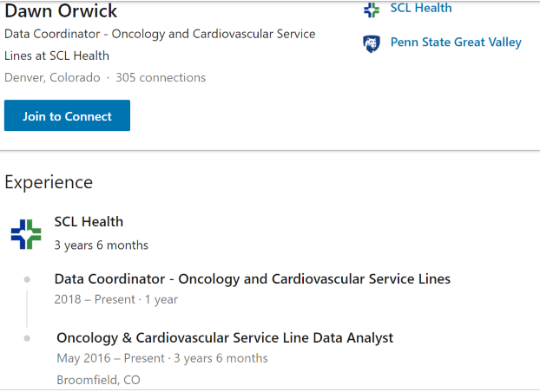Click the 305 connections text
Screen dimensions: 540x392
click(161, 77)
